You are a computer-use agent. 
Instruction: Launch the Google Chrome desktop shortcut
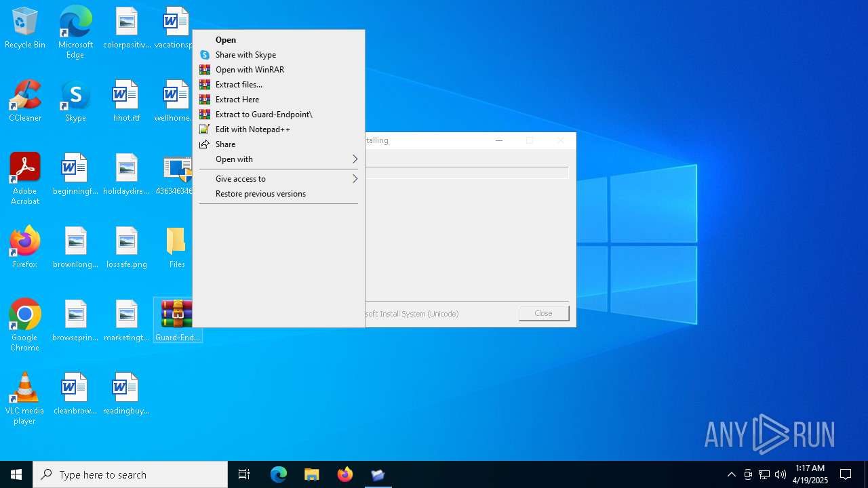pos(25,325)
